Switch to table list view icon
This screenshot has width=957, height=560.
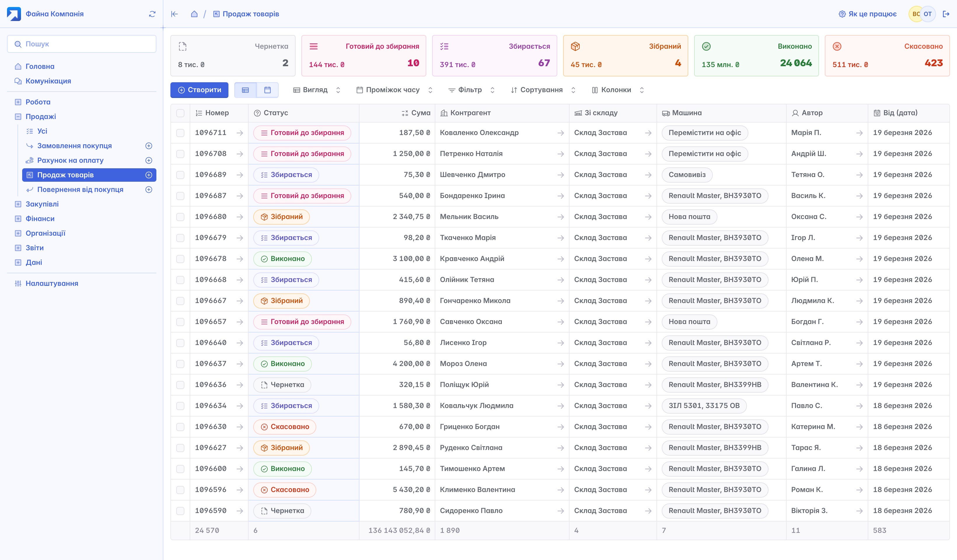tap(245, 90)
